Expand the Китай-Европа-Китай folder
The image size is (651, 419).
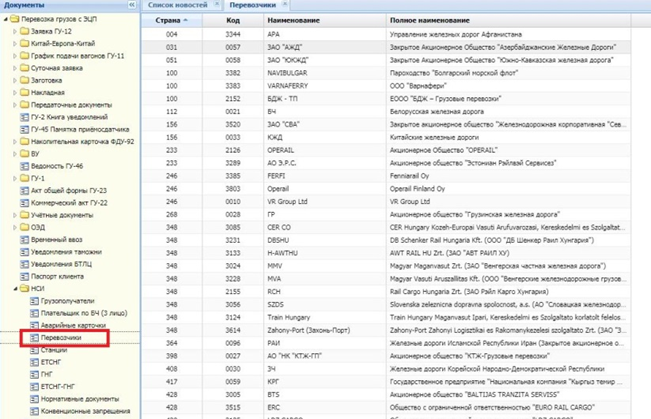tap(15, 44)
